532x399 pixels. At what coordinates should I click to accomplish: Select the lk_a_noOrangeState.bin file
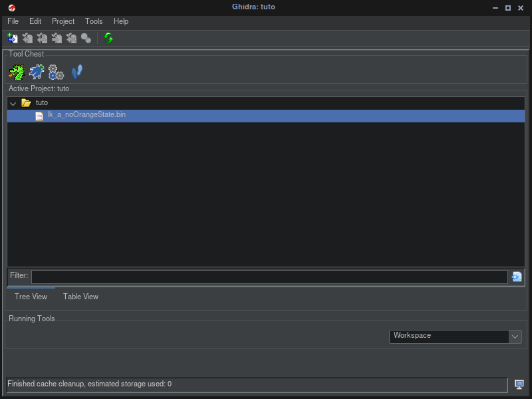pos(86,115)
